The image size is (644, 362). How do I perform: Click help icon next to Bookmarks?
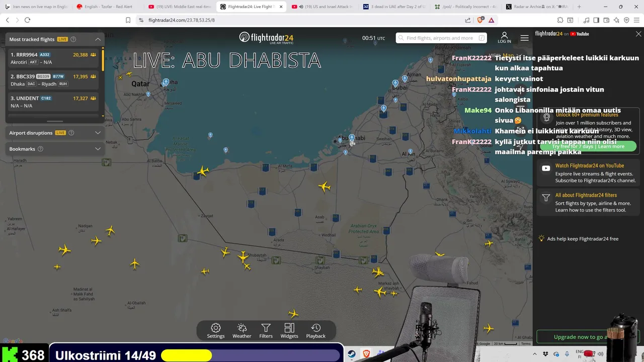point(40,149)
